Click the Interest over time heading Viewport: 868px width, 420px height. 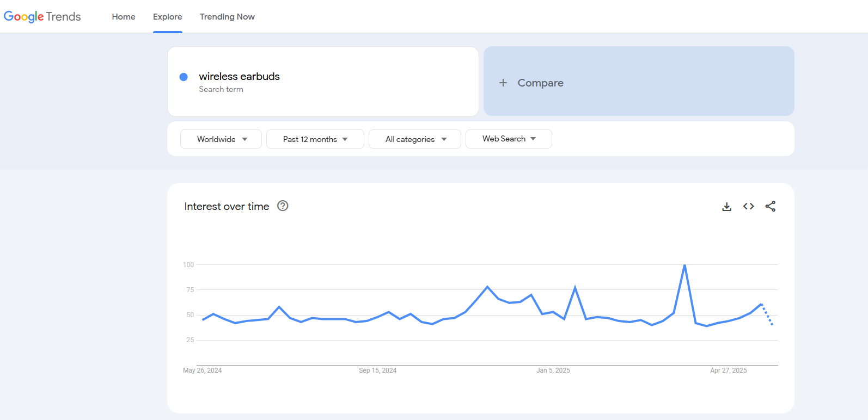tap(227, 206)
